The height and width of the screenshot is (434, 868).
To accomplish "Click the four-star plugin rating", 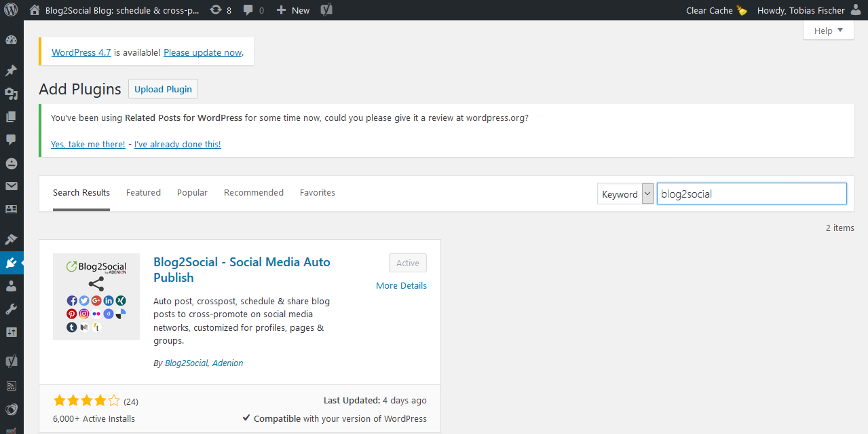I will (86, 401).
